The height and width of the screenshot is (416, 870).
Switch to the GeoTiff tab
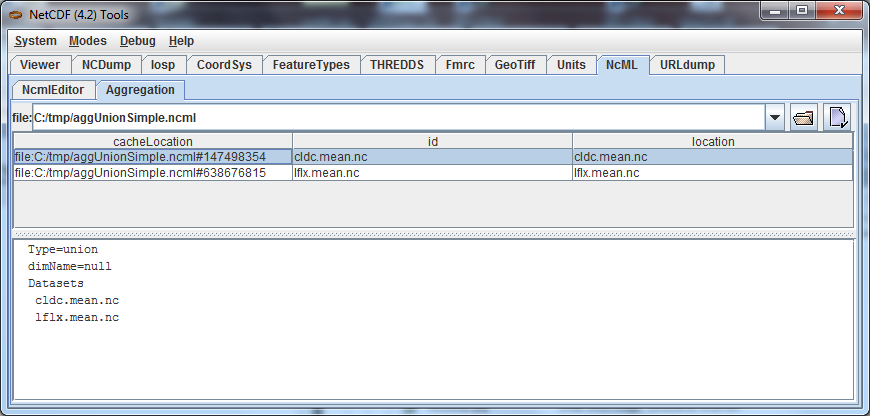point(516,65)
